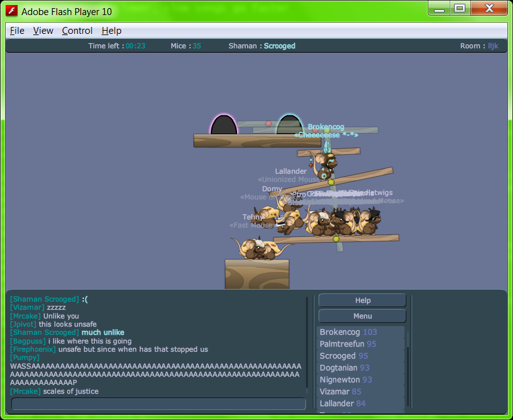This screenshot has width=513, height=420.
Task: Click the chat log scrollbar
Action: coord(307,342)
